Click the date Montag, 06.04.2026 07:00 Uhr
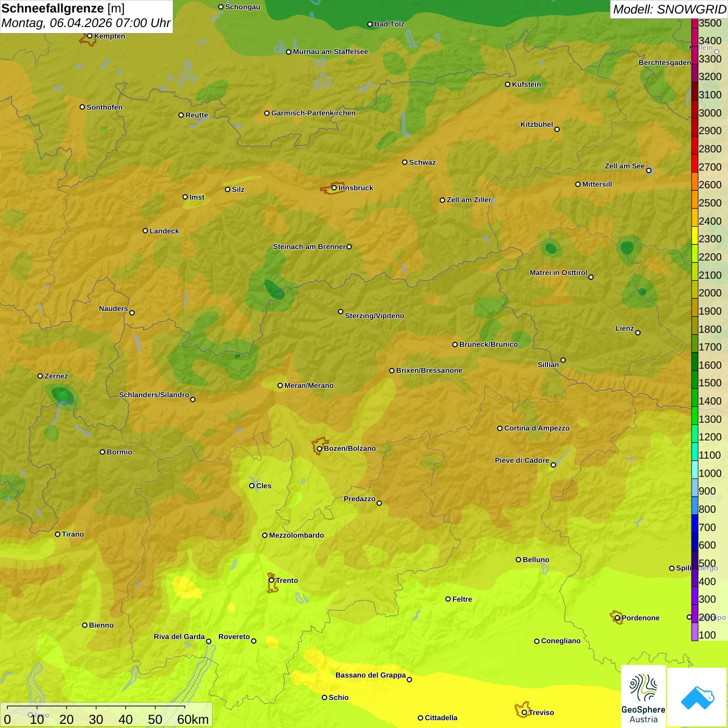 pyautogui.click(x=86, y=23)
